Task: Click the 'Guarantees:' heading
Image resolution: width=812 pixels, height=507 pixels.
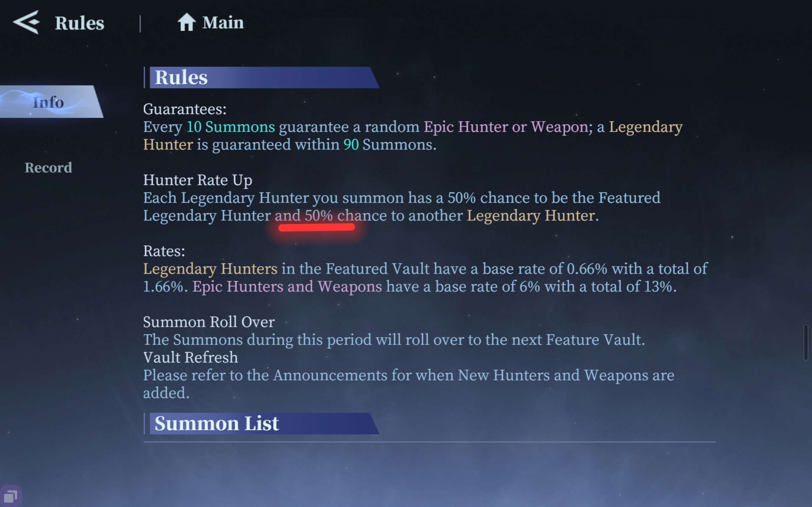Action: (x=185, y=109)
